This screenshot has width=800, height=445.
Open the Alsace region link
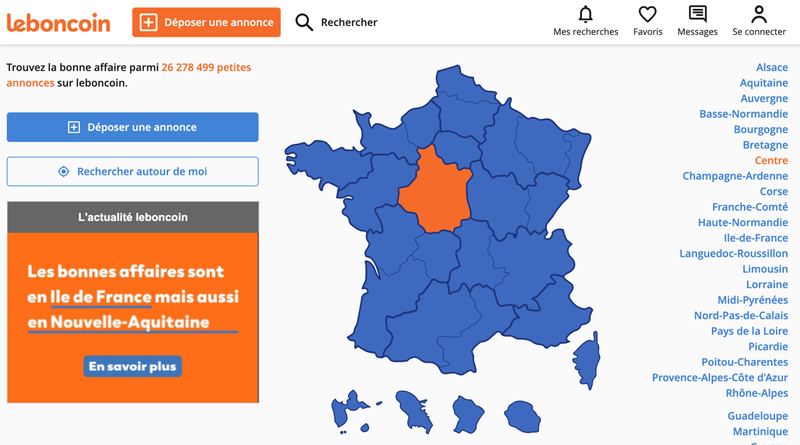point(772,67)
